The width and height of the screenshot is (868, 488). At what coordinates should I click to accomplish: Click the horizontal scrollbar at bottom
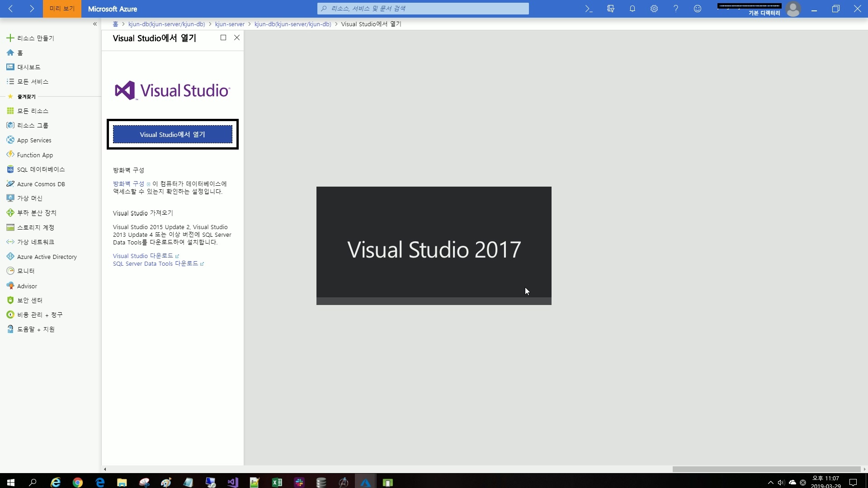pyautogui.click(x=766, y=469)
